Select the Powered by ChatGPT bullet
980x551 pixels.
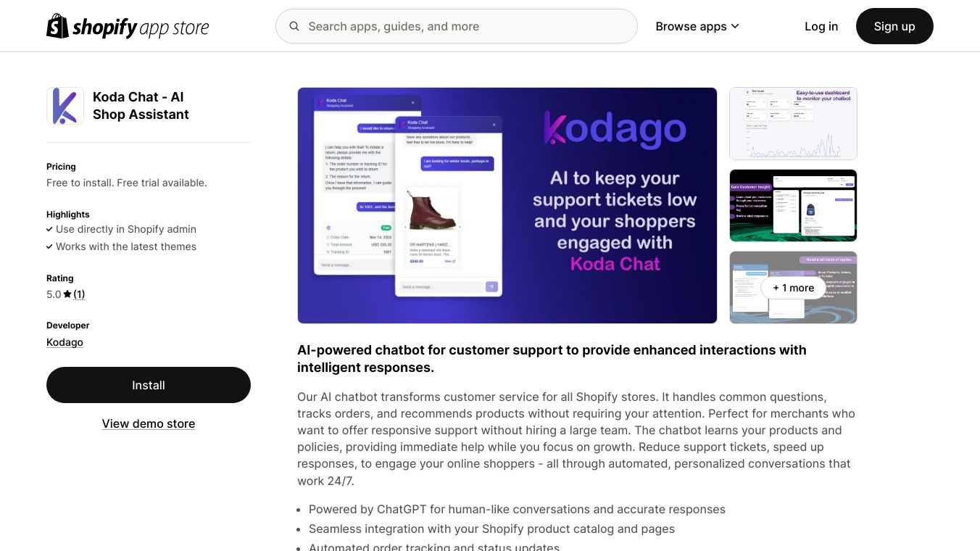click(517, 510)
